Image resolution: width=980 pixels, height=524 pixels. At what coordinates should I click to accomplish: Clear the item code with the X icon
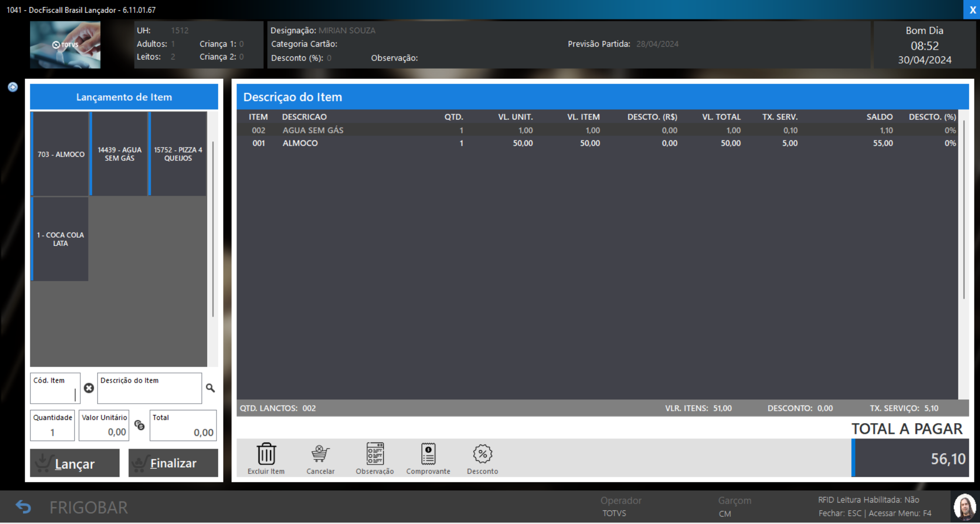[89, 388]
